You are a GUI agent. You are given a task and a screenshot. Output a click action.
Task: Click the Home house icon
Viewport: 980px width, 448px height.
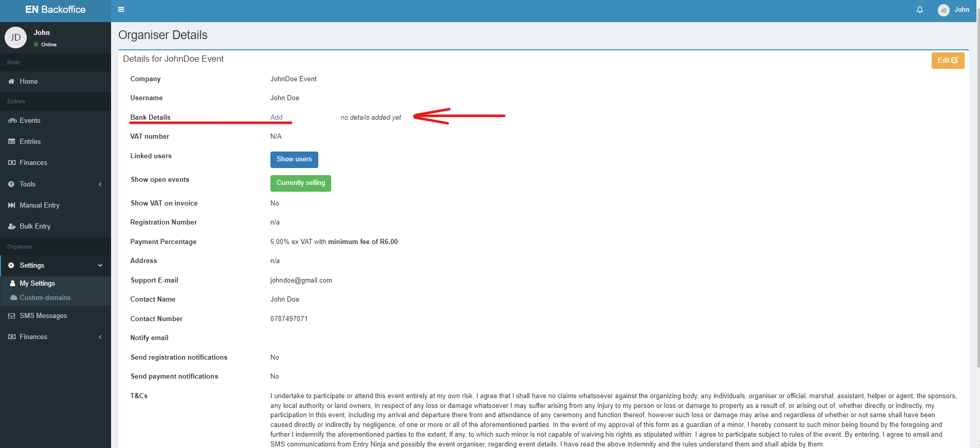click(x=11, y=81)
